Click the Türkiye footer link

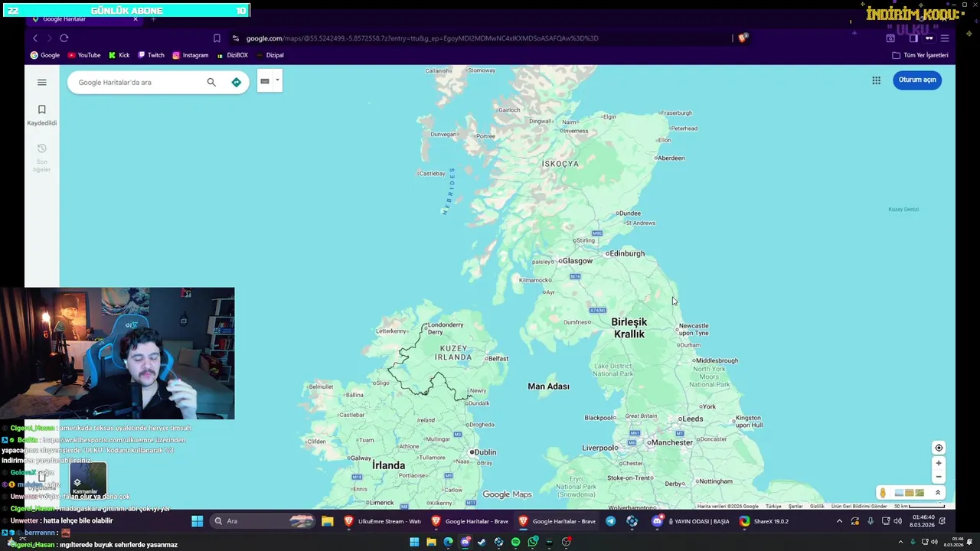[773, 506]
